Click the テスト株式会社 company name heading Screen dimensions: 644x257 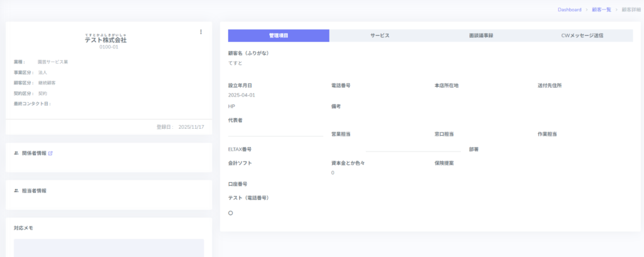[106, 40]
